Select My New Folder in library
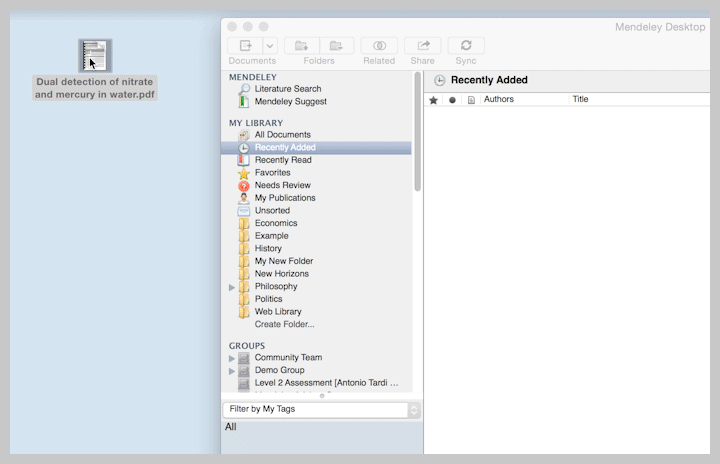The image size is (720, 464). click(284, 261)
